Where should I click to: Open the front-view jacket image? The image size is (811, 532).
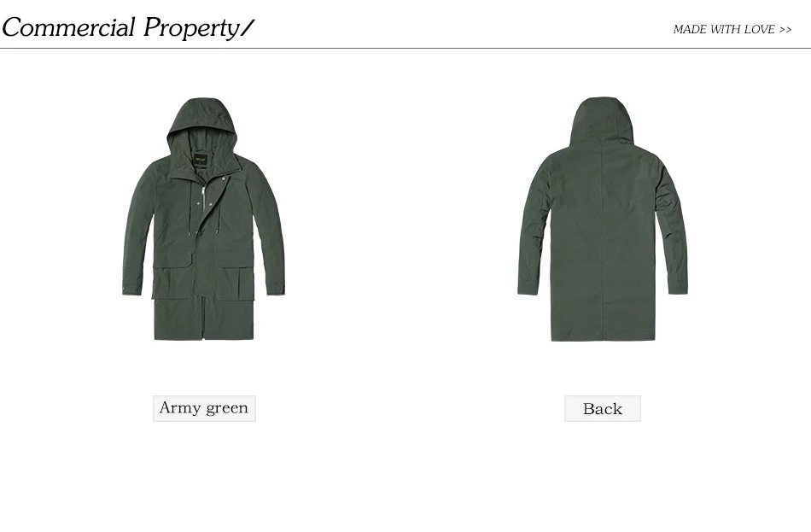coord(203,219)
